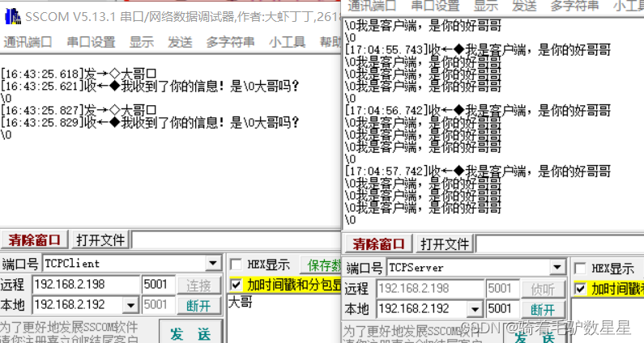The image size is (644, 343).
Task: Click local port 5001 field in TCPServer
Action: [503, 309]
